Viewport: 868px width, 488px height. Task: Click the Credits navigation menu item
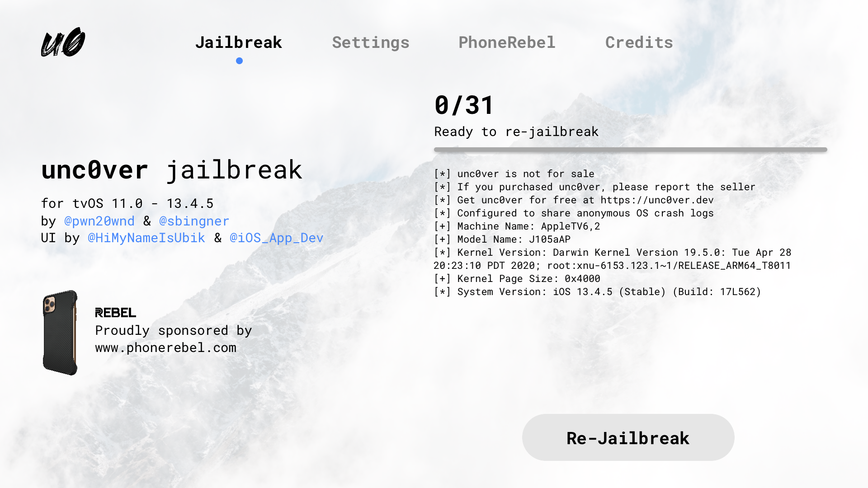click(x=640, y=42)
